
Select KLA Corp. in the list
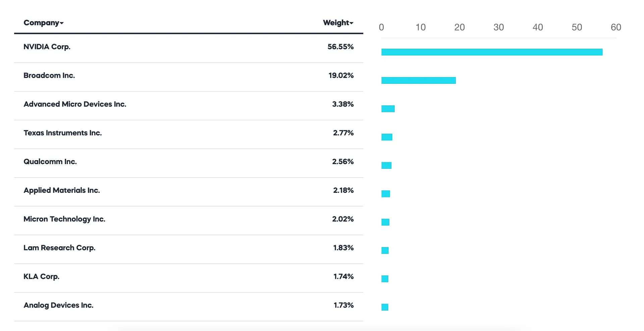pyautogui.click(x=41, y=277)
